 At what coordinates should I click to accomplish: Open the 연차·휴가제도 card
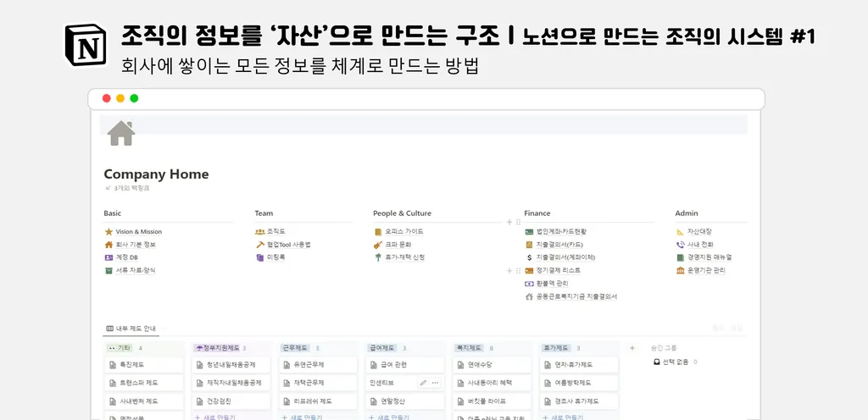(x=579, y=365)
